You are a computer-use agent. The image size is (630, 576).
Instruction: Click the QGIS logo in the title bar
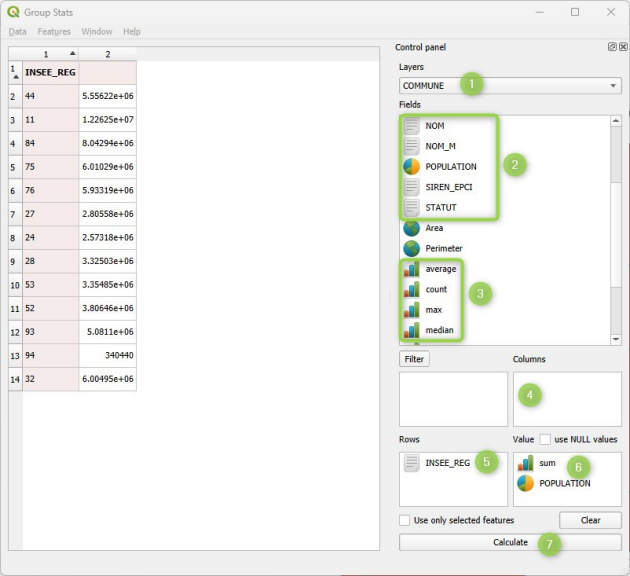point(13,12)
